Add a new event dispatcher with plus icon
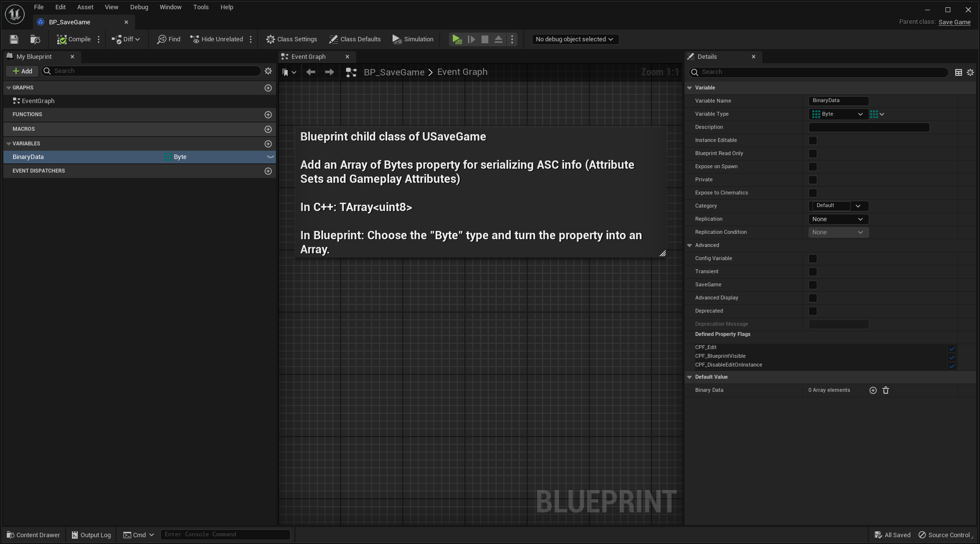This screenshot has height=544, width=980. point(268,171)
